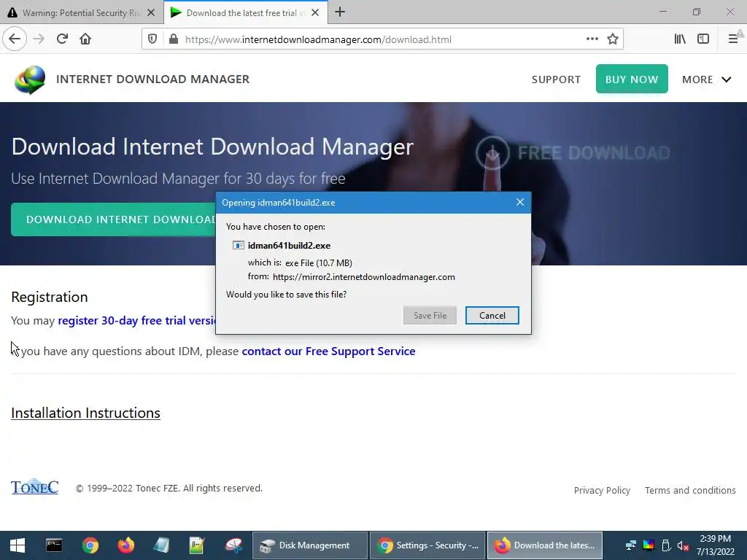This screenshot has width=747, height=560.
Task: Open Terms and conditions link
Action: pos(690,491)
